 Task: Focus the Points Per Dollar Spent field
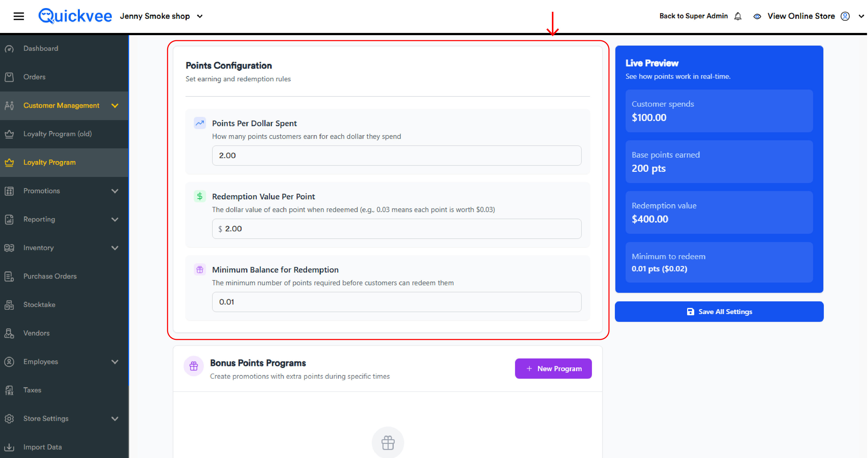[397, 156]
